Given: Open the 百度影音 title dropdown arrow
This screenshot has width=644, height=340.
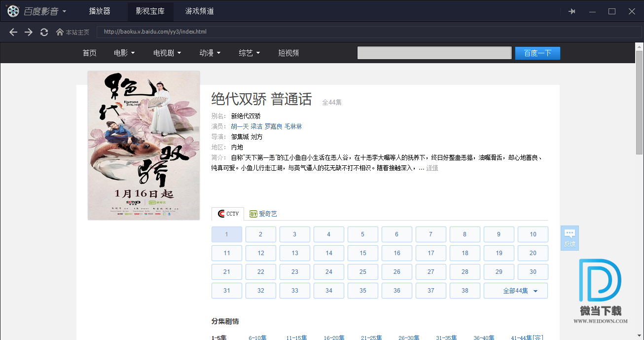Looking at the screenshot, I should point(64,11).
